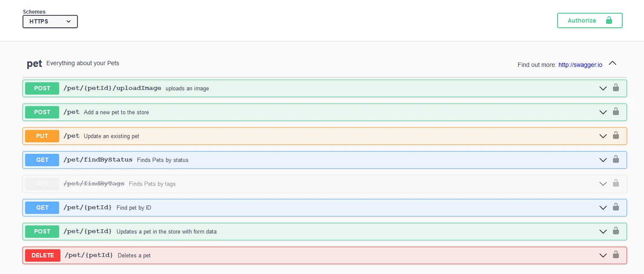Click the Authorize button
This screenshot has height=274, width=644.
tap(590, 20)
